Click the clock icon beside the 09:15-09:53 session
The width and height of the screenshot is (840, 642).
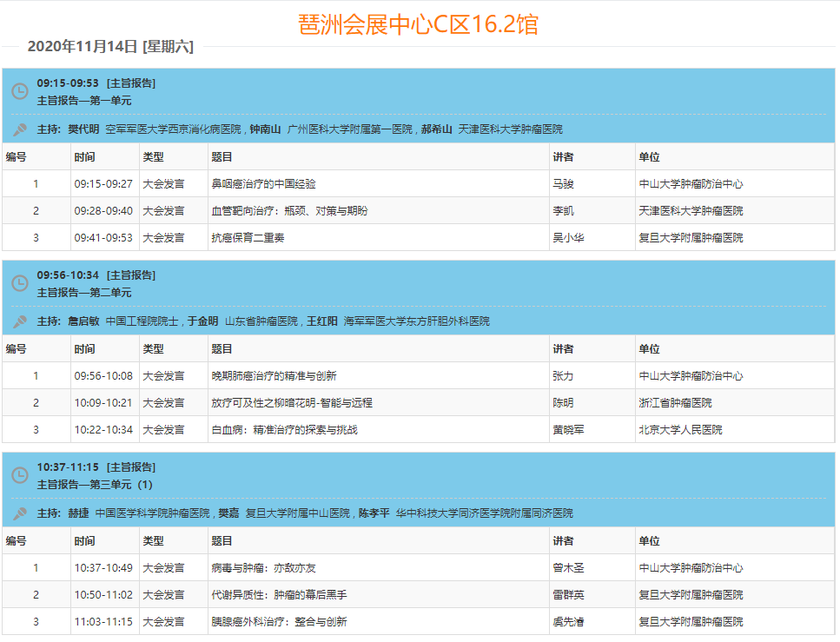click(19, 91)
